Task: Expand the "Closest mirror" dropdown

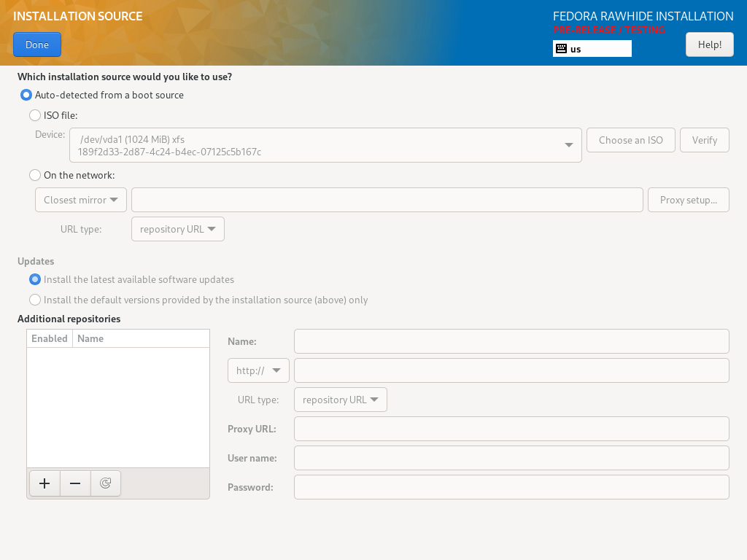Action: click(x=80, y=199)
